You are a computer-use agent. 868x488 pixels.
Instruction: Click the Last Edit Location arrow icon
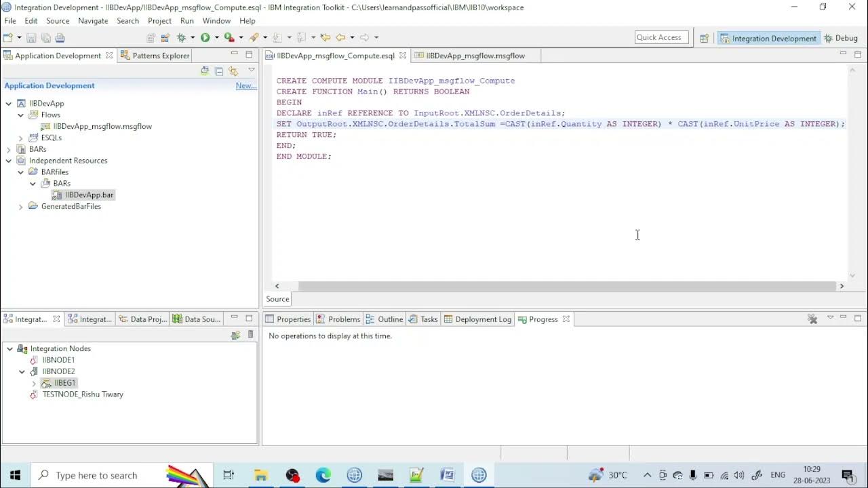[325, 38]
